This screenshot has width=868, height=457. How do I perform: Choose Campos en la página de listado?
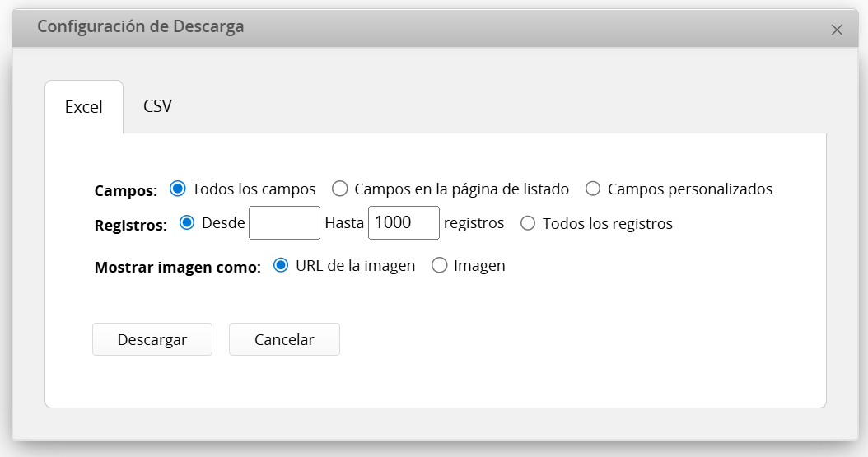[x=339, y=189]
